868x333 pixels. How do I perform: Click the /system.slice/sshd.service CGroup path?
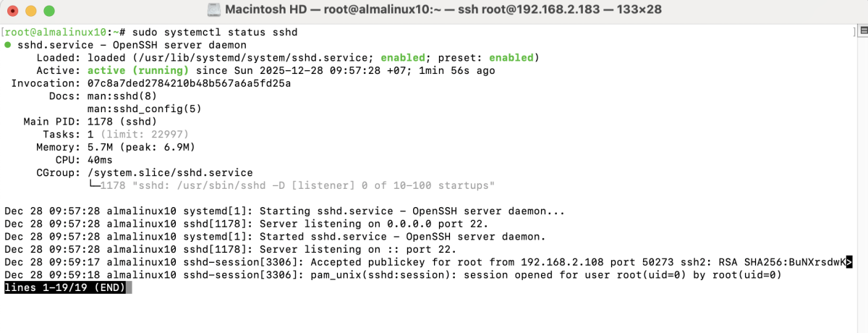(x=170, y=173)
